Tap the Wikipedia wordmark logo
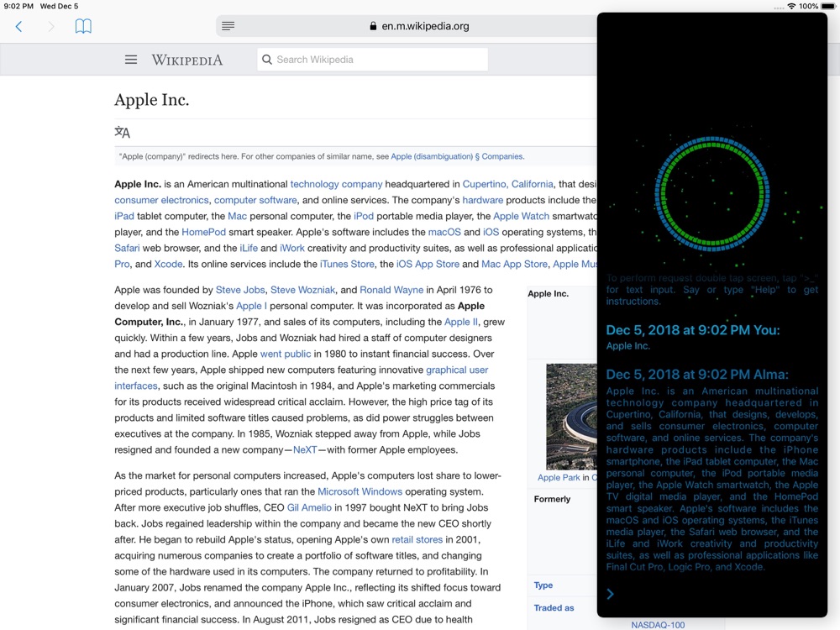 click(187, 60)
